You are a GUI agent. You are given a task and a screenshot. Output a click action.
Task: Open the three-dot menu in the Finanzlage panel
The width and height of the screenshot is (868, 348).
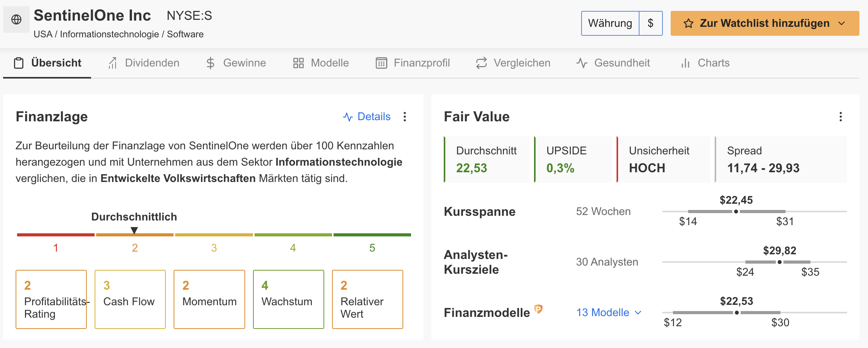405,117
